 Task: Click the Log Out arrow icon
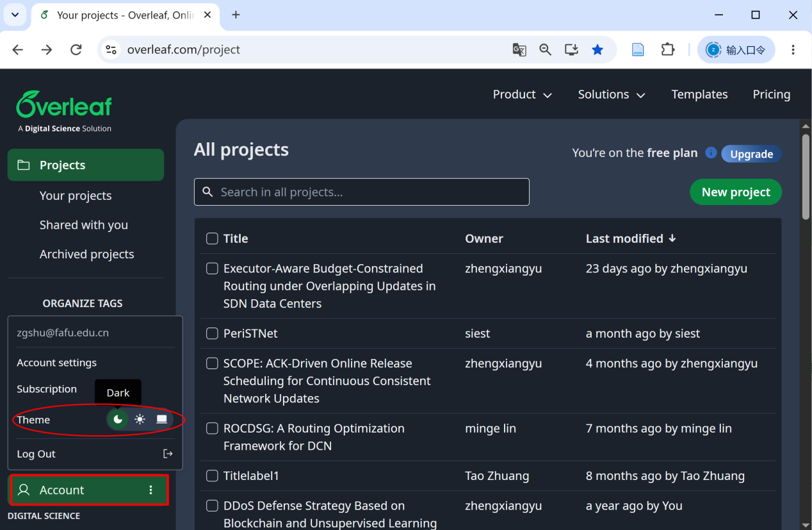coord(168,454)
